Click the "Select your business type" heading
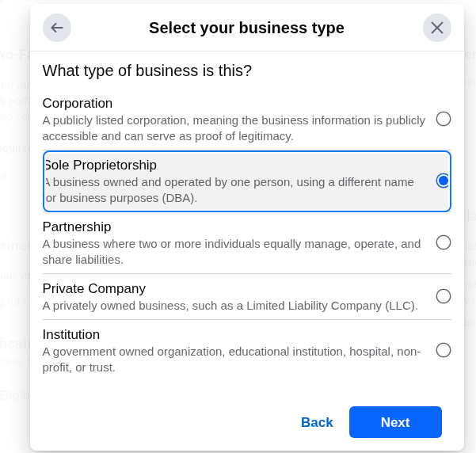This screenshot has width=476, height=453. (246, 28)
